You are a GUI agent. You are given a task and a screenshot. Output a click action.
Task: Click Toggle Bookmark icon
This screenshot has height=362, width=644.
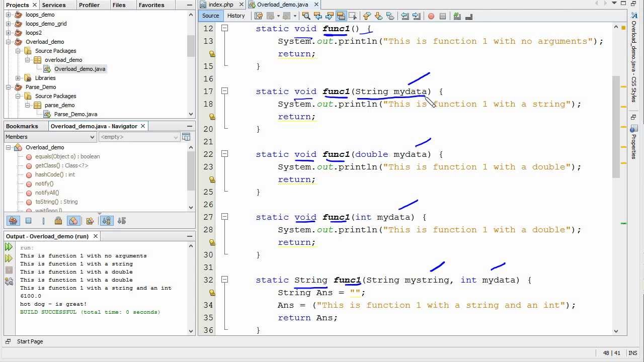[390, 16]
